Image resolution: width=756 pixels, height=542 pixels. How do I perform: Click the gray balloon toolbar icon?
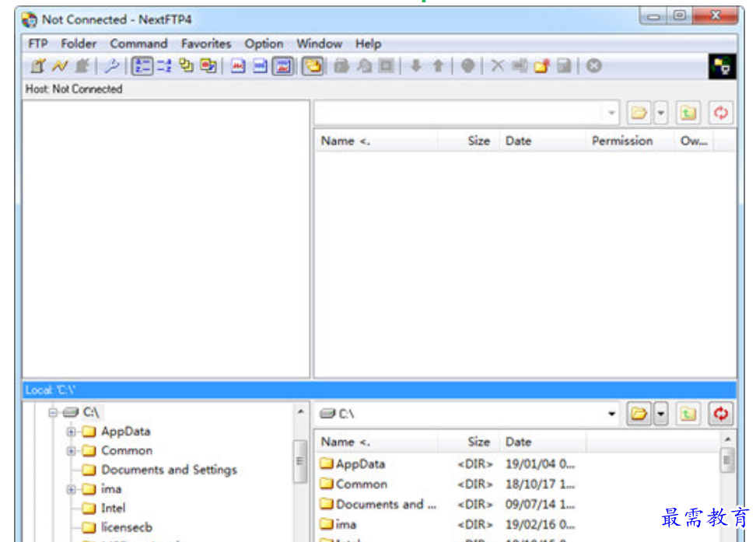click(x=467, y=66)
